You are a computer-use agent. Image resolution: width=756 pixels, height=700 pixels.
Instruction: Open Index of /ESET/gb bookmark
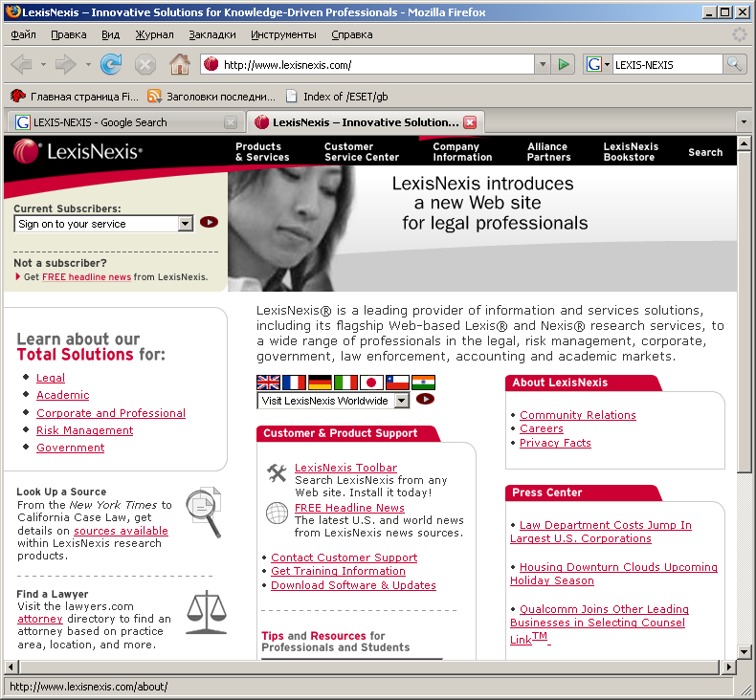(337, 97)
